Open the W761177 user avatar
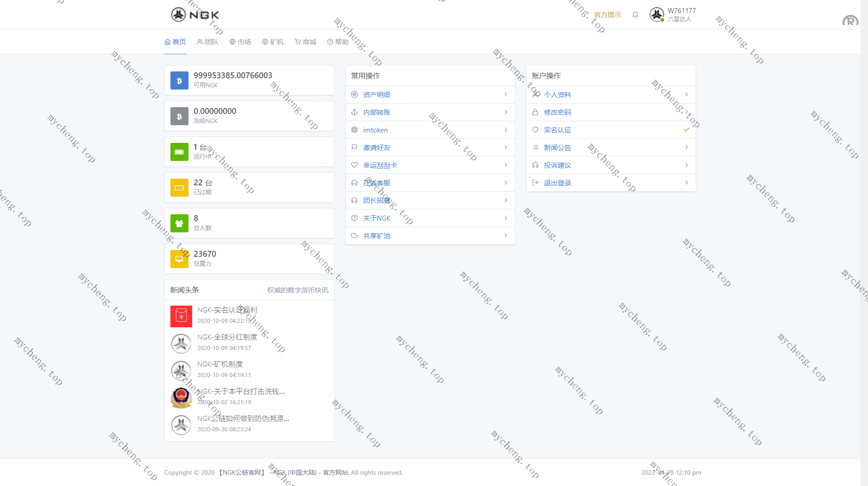 click(x=656, y=15)
